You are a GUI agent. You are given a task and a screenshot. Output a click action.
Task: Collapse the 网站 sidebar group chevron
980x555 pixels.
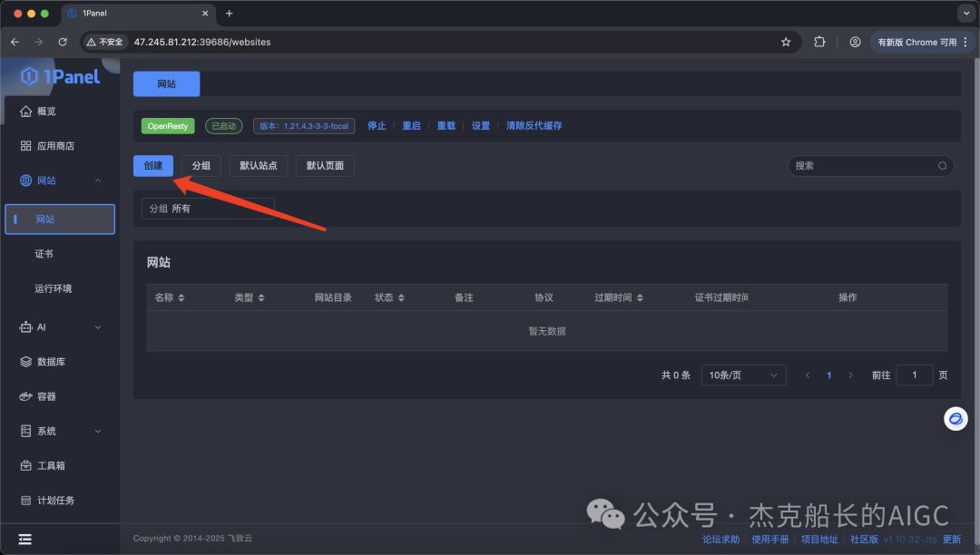tap(97, 180)
